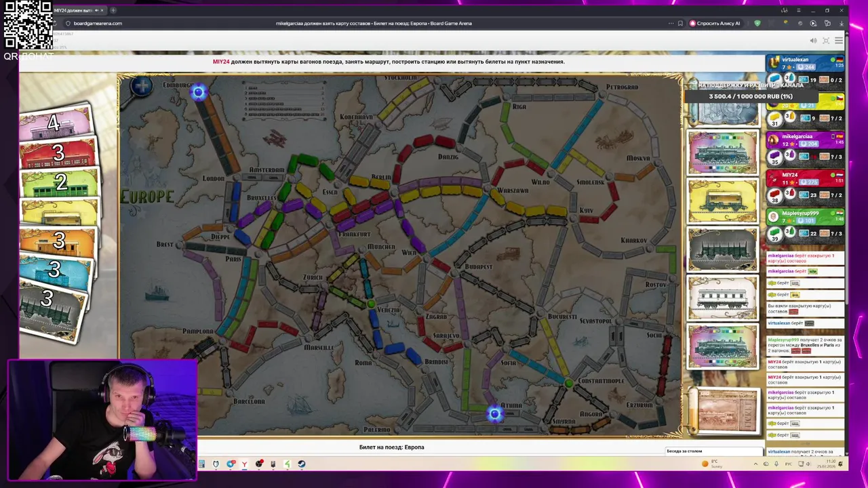Select the yellow wagon hand card

point(60,213)
